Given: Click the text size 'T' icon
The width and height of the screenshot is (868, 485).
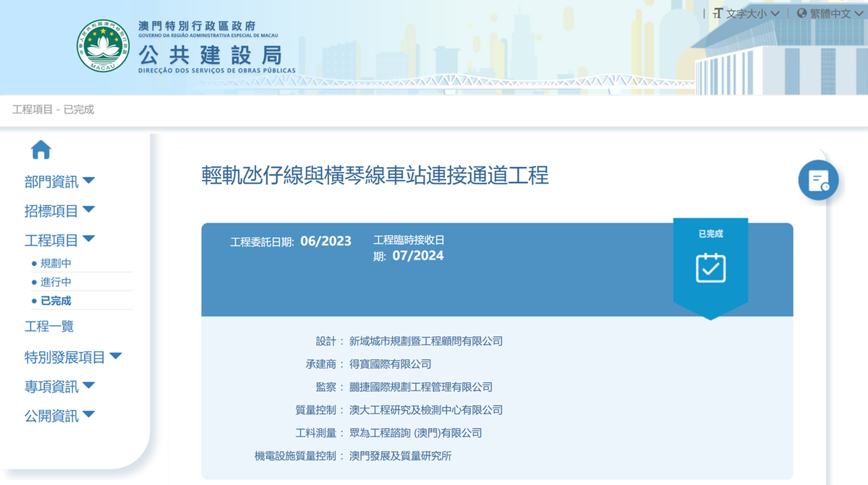Looking at the screenshot, I should (x=718, y=13).
